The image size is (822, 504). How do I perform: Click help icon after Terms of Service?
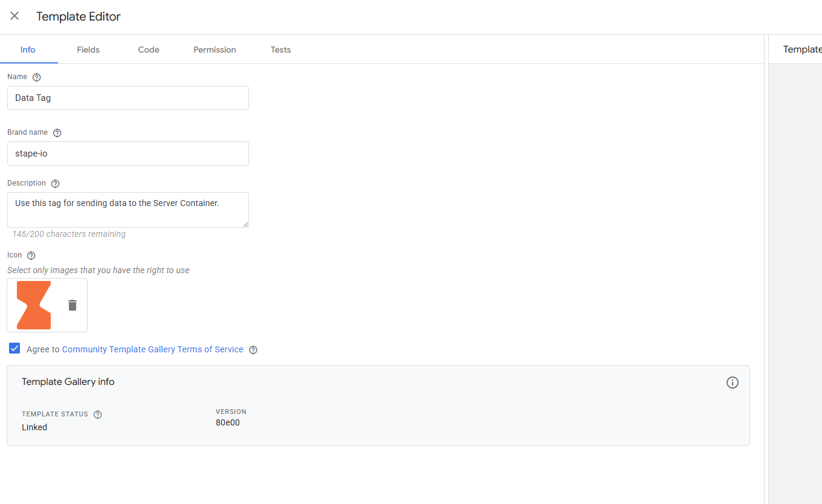pyautogui.click(x=253, y=350)
